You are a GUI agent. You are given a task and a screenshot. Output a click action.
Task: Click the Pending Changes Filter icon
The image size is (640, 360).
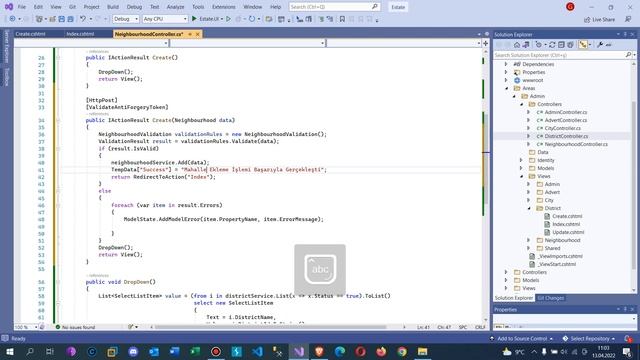(538, 45)
